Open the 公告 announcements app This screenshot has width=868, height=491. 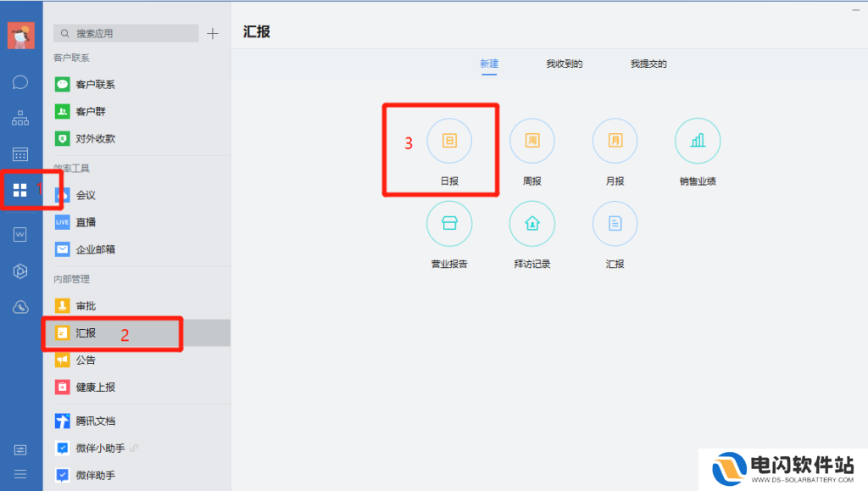tap(136, 360)
